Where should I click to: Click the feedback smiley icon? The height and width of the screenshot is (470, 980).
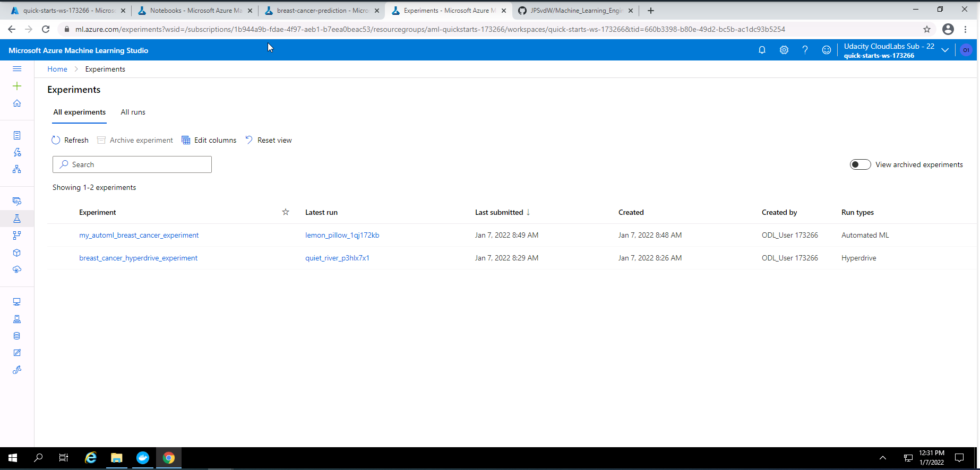click(x=827, y=50)
